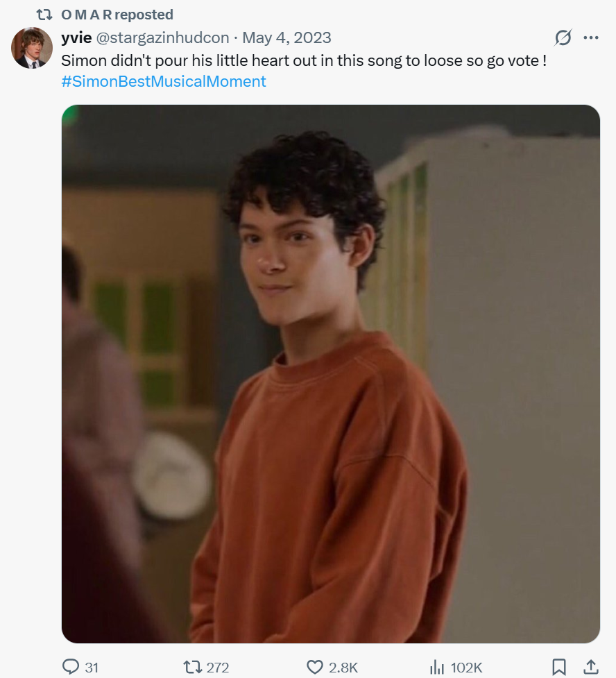
Task: Click the yvie display name
Action: click(x=76, y=37)
